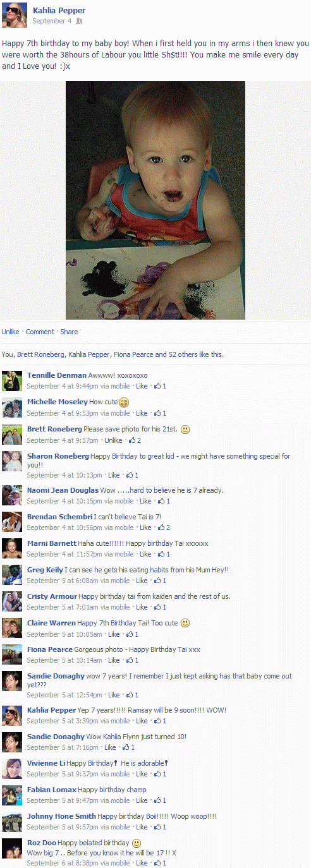
Task: Click Vivienne Li's profile avatar
Action: coord(13,768)
